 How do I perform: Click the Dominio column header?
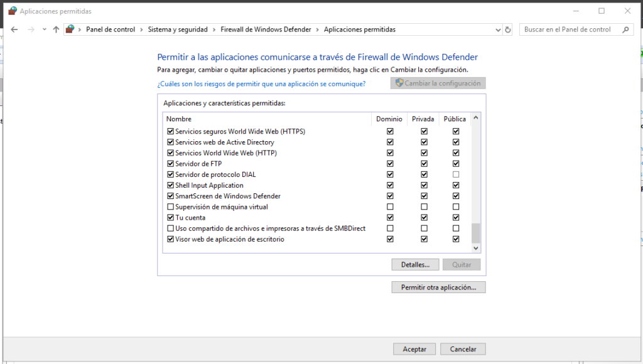389,119
